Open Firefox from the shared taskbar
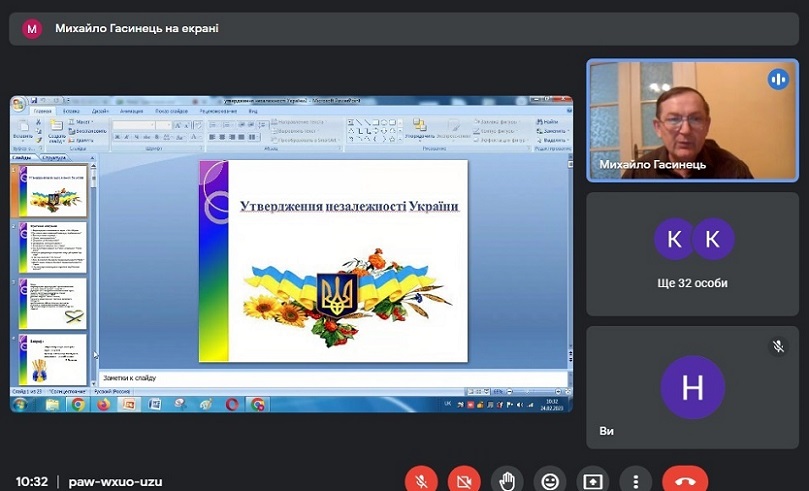The height and width of the screenshot is (491, 809). tap(104, 404)
